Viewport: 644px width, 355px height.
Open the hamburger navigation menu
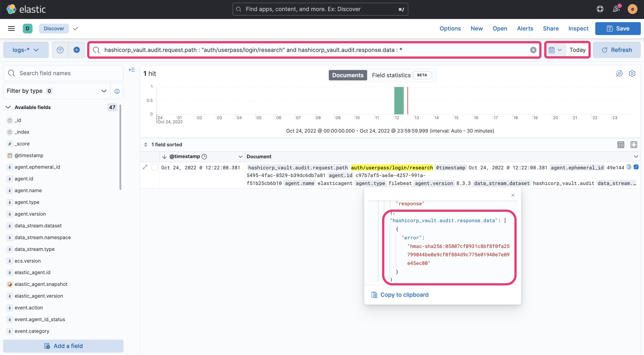click(x=12, y=28)
